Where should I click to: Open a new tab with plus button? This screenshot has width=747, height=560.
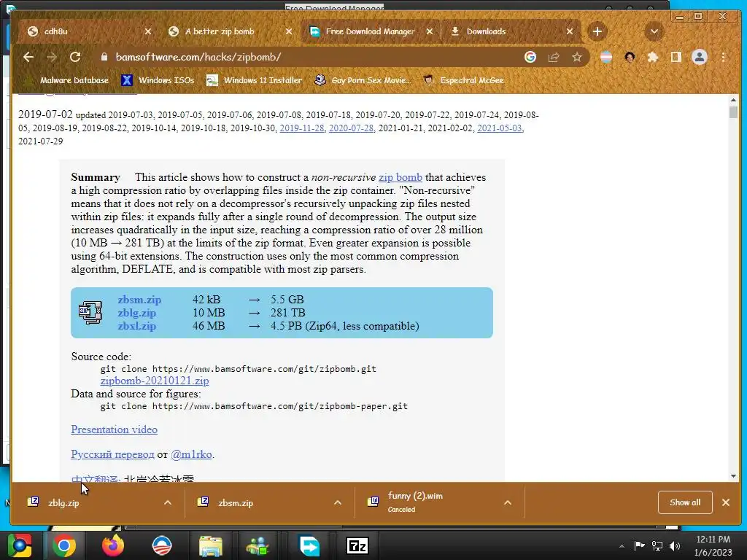(597, 31)
